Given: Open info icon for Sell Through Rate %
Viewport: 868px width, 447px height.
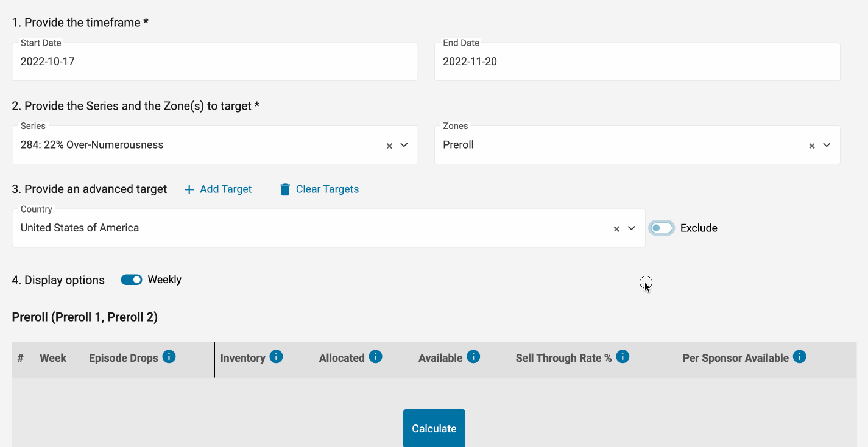Looking at the screenshot, I should (623, 357).
